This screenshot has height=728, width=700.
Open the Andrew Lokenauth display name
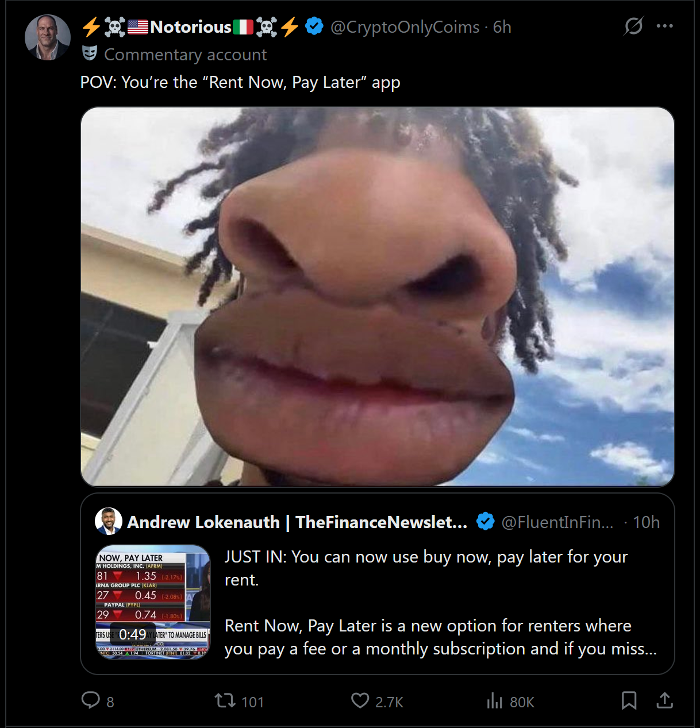click(x=297, y=522)
